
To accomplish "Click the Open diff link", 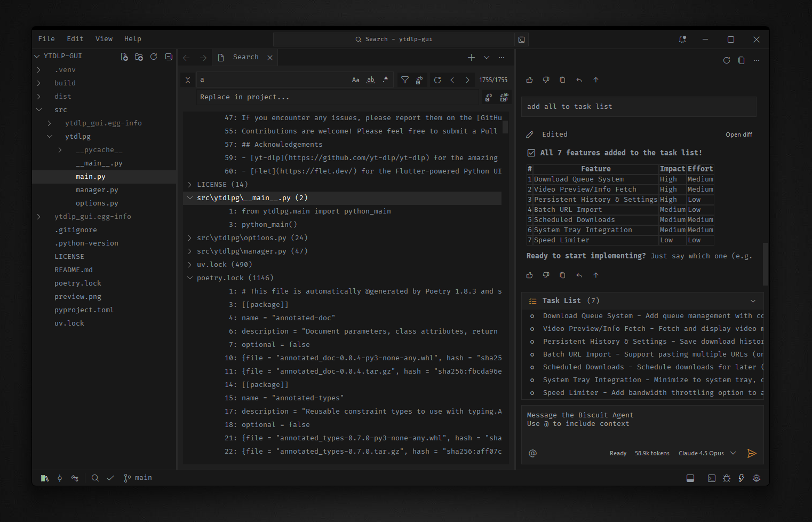I will click(739, 135).
